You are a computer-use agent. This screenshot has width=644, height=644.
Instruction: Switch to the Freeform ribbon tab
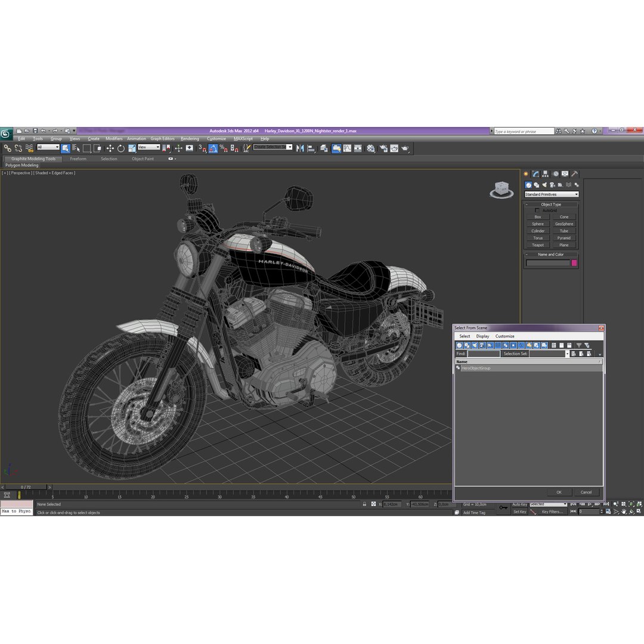pos(78,159)
